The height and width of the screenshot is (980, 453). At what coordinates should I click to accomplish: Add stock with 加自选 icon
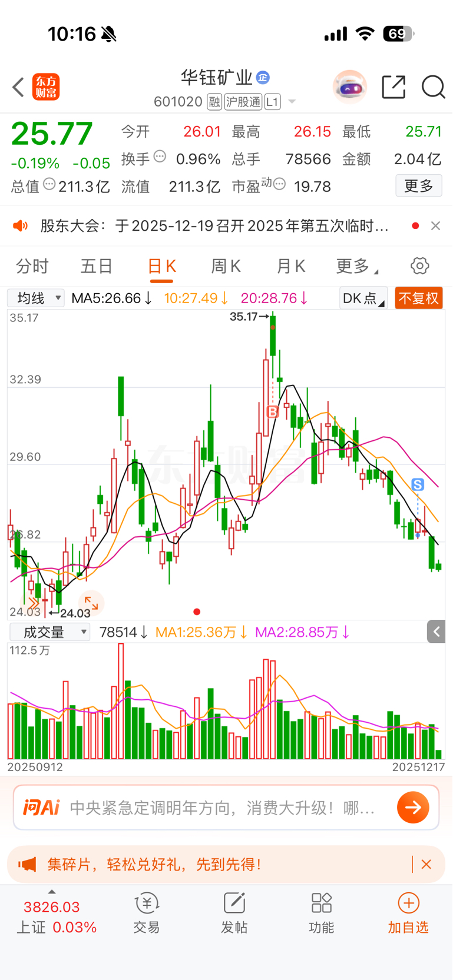[408, 913]
